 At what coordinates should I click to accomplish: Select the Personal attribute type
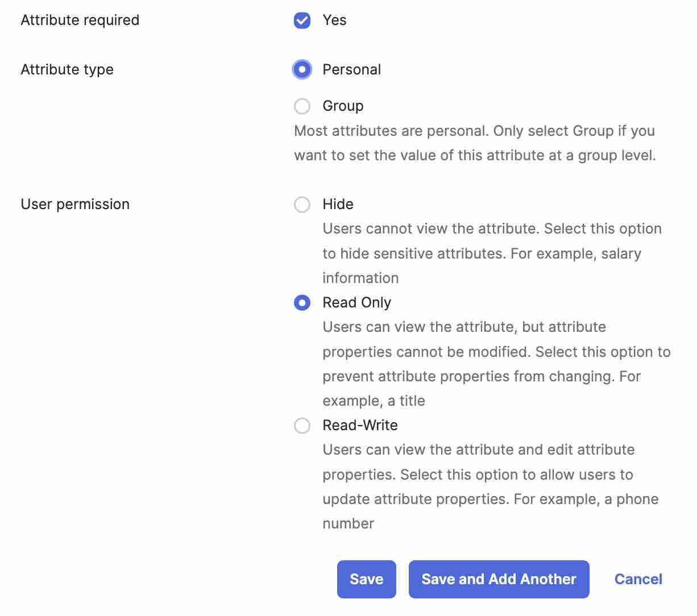click(x=302, y=69)
